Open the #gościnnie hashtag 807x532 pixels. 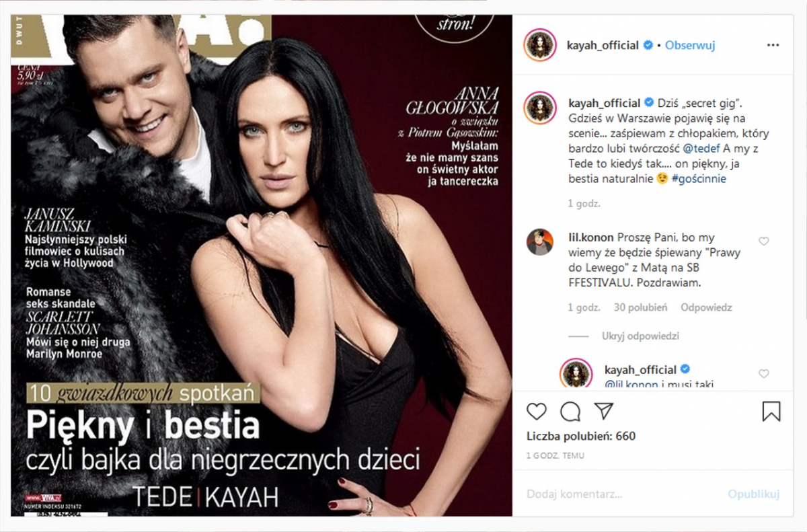click(x=698, y=180)
